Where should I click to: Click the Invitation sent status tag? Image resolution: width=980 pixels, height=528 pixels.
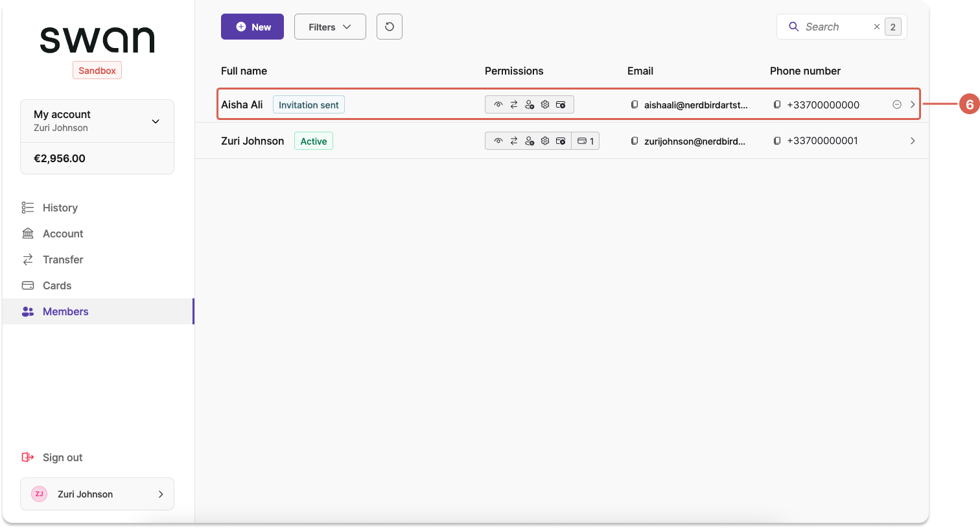309,104
